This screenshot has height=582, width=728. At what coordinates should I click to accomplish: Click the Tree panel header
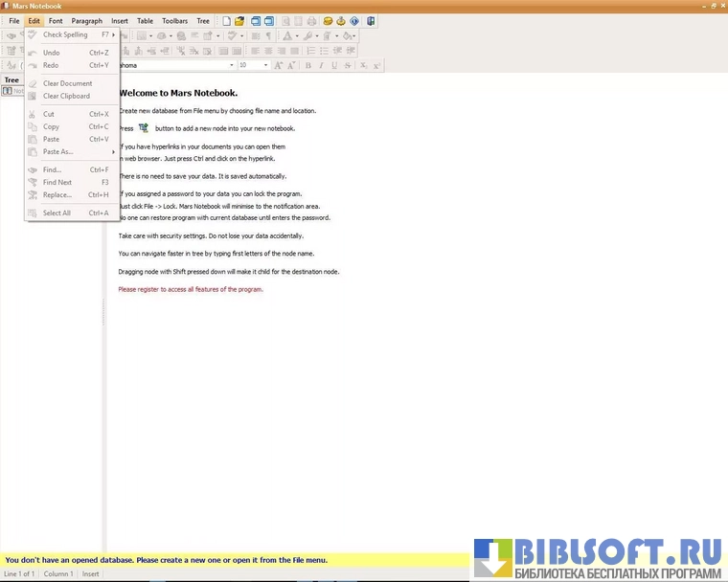[x=12, y=80]
